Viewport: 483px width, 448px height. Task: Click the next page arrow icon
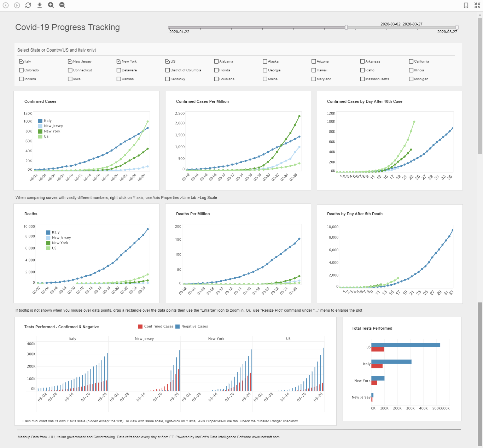17,5
